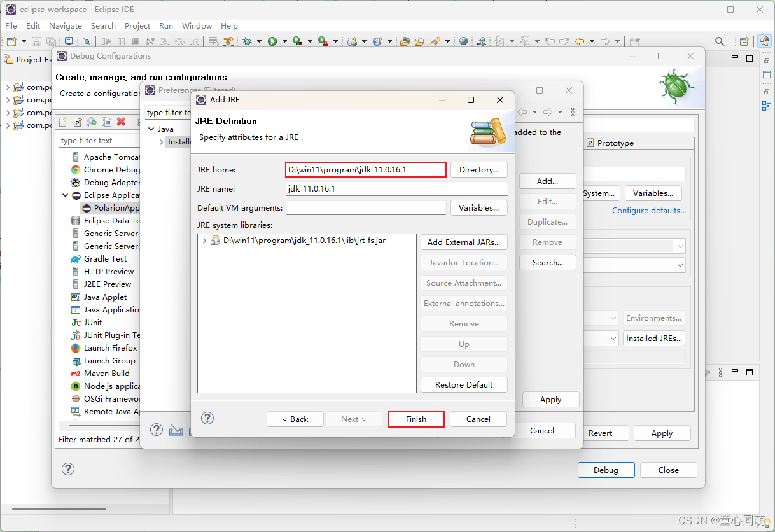The height and width of the screenshot is (532, 775).
Task: Click Duplicate configuration icon in Debug Configurations
Action: [106, 122]
